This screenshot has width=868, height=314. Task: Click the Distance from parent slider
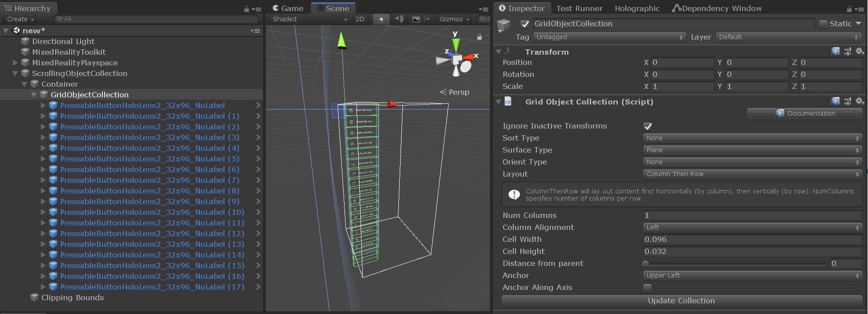tap(735, 264)
